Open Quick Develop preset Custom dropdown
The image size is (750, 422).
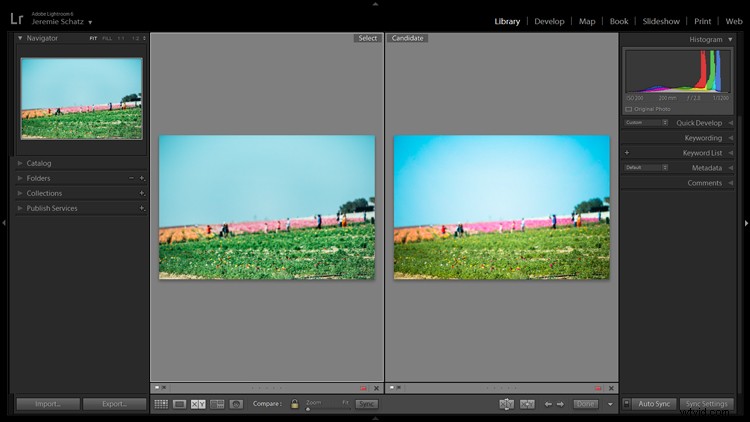(x=646, y=122)
